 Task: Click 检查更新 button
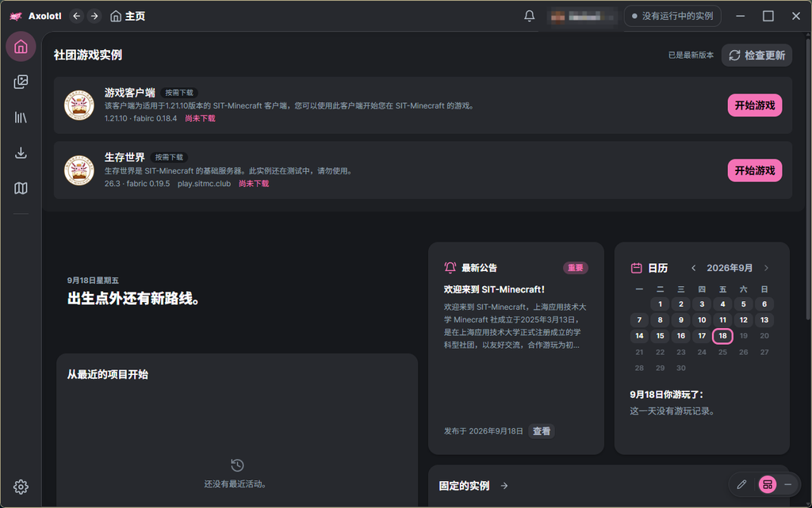click(756, 55)
